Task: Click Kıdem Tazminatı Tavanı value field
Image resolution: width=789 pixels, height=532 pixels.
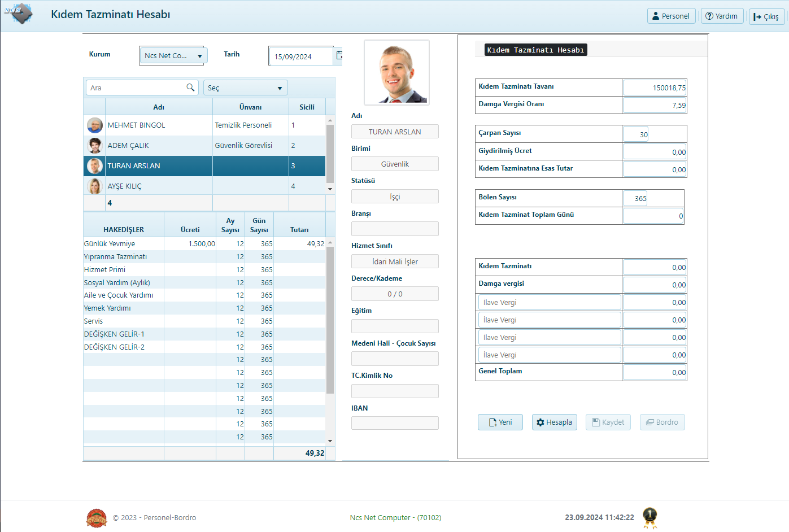Action: point(655,88)
